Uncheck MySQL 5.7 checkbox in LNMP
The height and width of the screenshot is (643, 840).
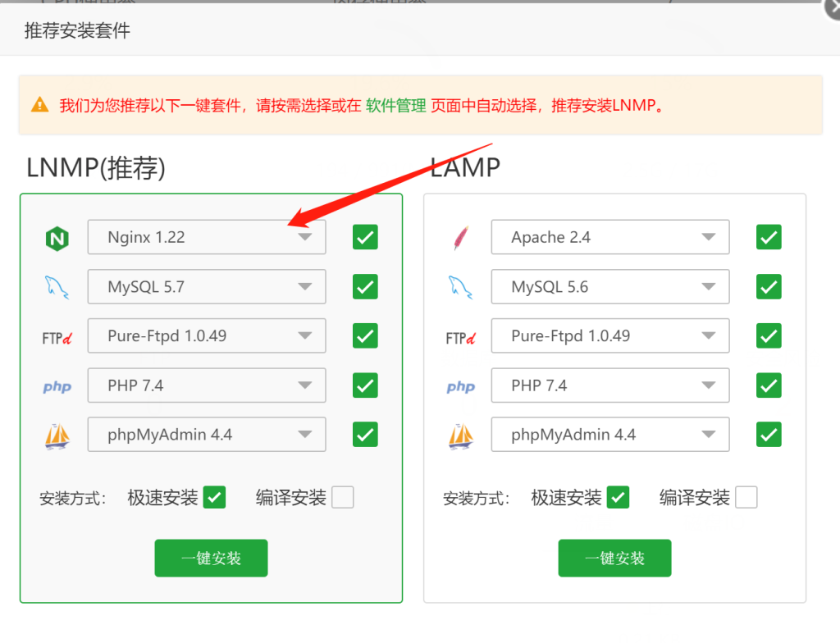365,287
